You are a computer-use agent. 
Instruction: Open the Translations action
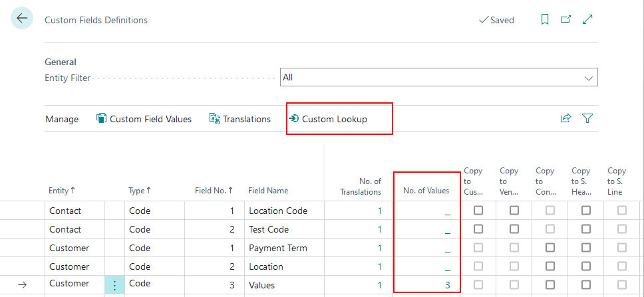point(240,119)
